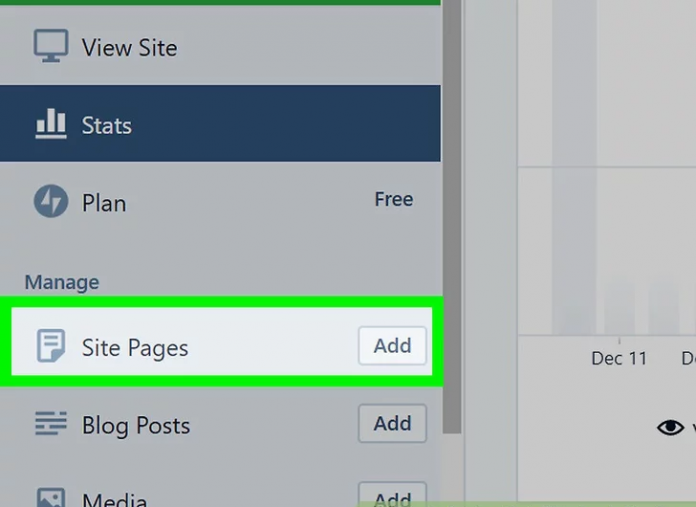Open the Plan menu entry
Image resolution: width=696 pixels, height=507 pixels.
104,203
